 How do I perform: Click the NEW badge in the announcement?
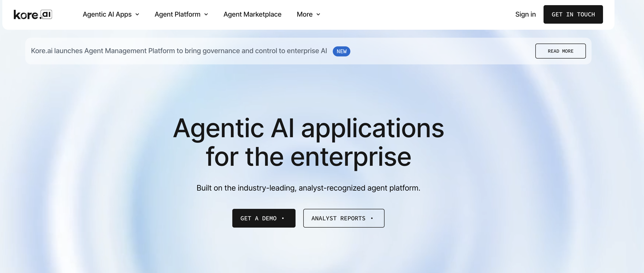pos(341,51)
